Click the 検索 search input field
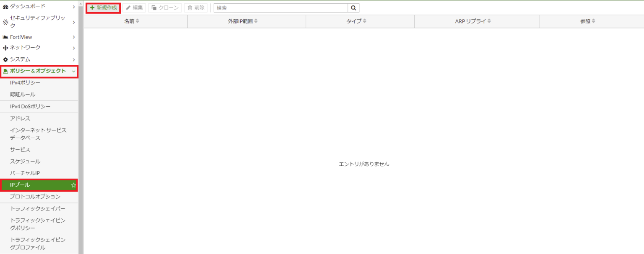Viewport: 644px width, 254px height. click(280, 8)
